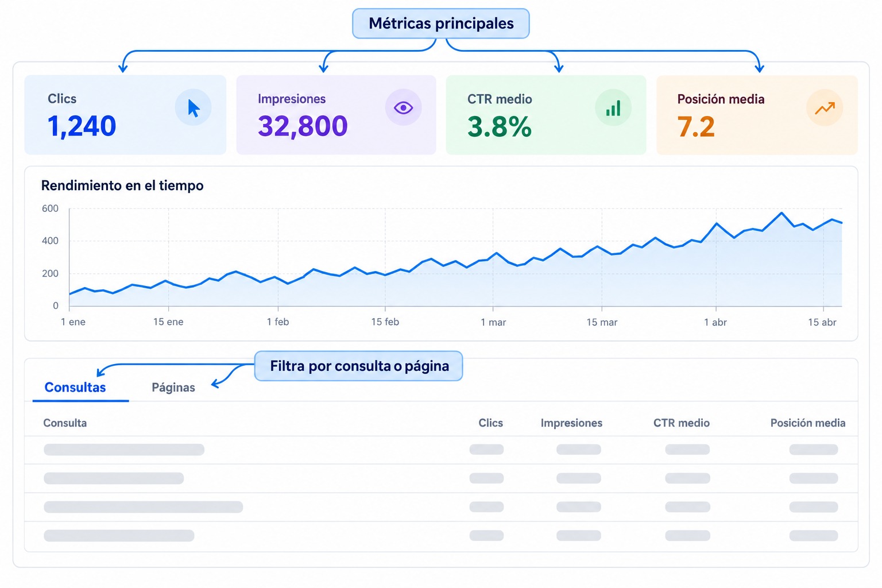This screenshot has height=588, width=882.
Task: Click the CTR medio label in the green card
Action: [500, 99]
